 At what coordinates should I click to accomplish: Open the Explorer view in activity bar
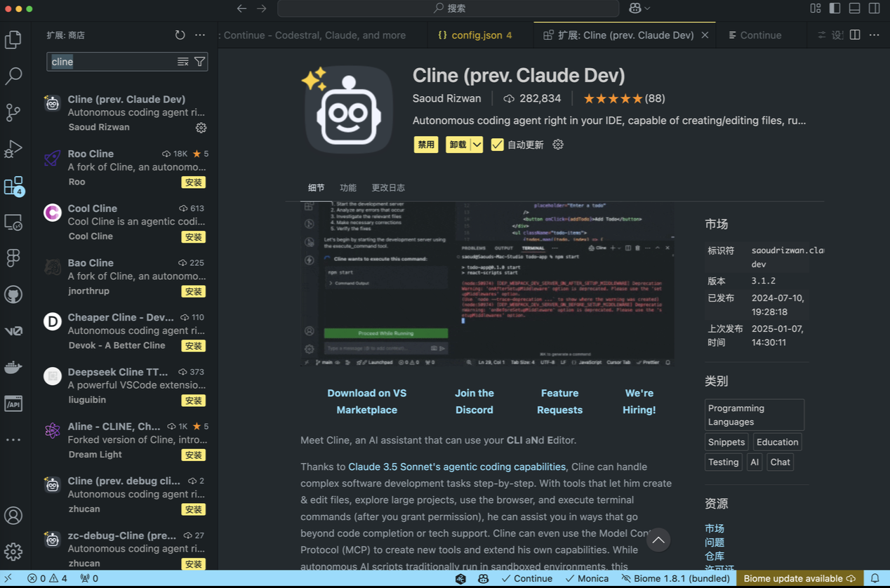(x=13, y=39)
